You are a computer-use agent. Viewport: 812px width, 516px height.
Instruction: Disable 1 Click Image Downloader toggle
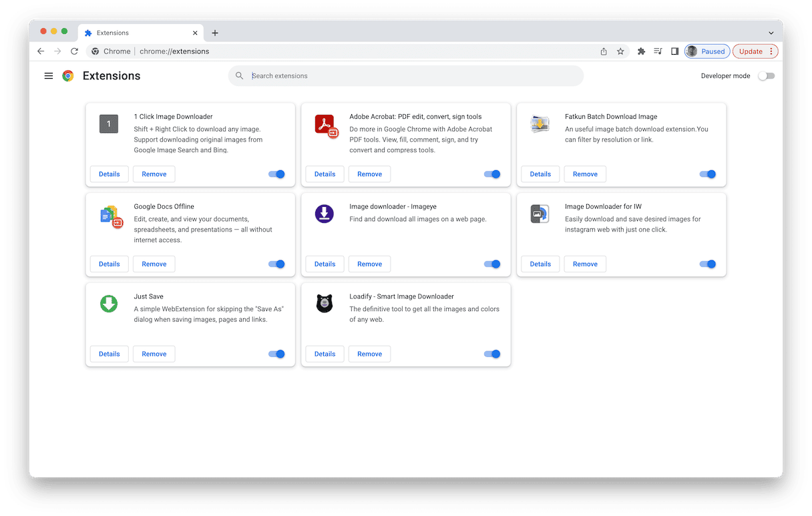point(276,174)
